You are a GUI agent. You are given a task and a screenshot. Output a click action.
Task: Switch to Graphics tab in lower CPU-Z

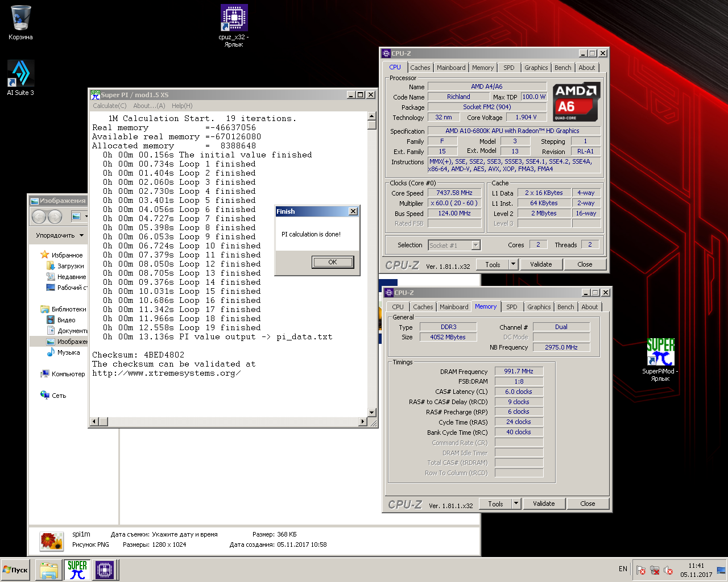tap(539, 307)
